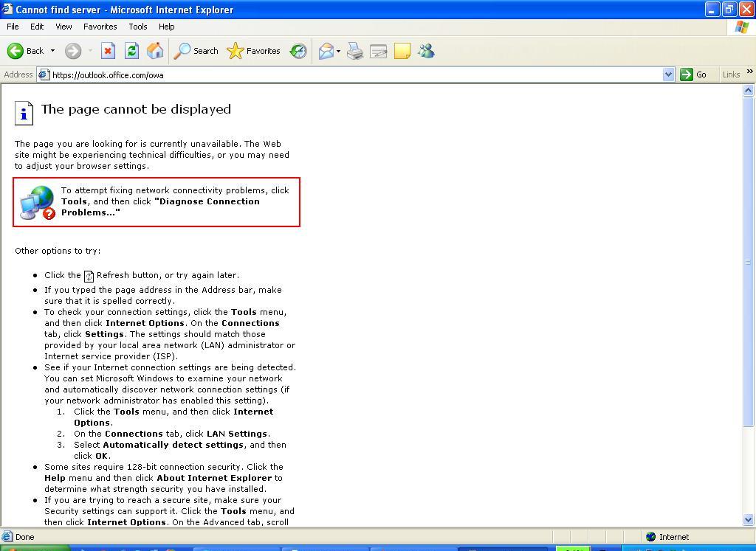Open the Search pane from the toolbar

[x=196, y=51]
